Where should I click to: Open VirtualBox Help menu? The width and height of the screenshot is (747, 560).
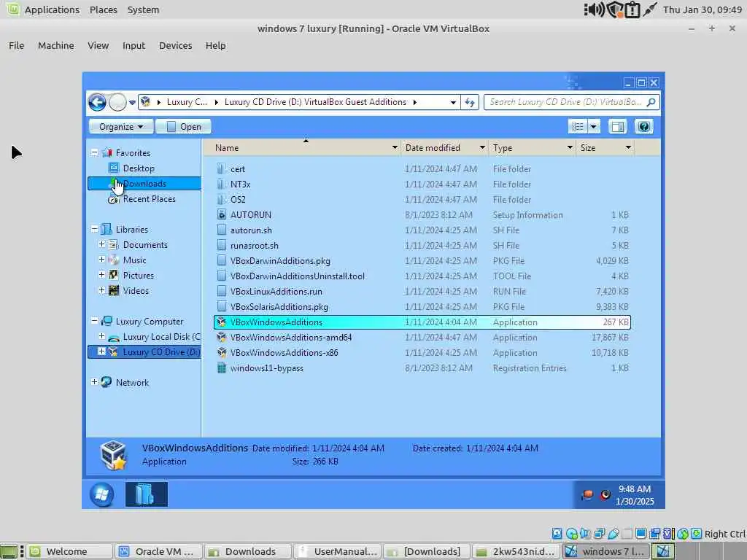[x=215, y=45]
